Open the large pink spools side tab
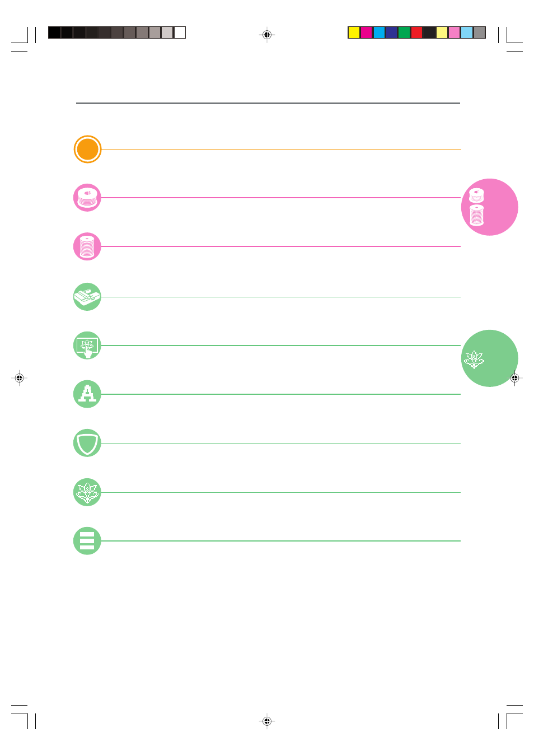 pyautogui.click(x=490, y=207)
